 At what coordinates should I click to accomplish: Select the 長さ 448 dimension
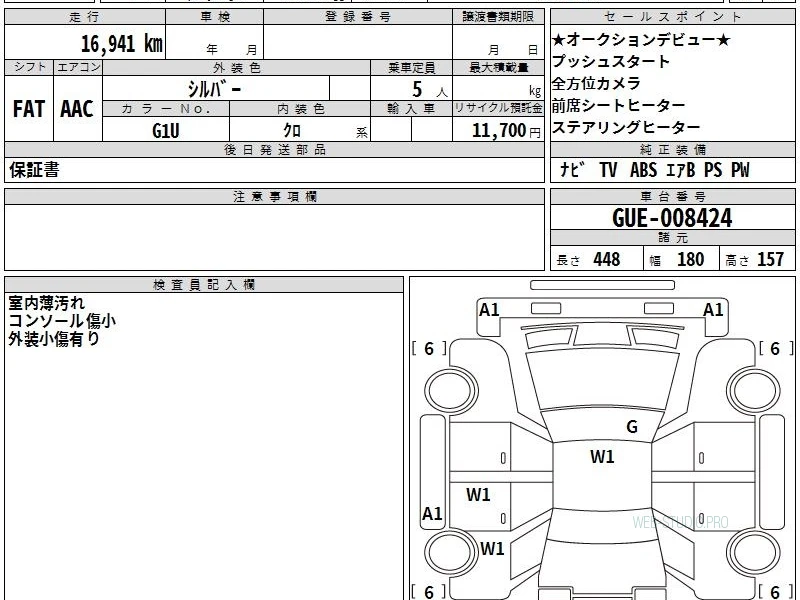tap(588, 260)
